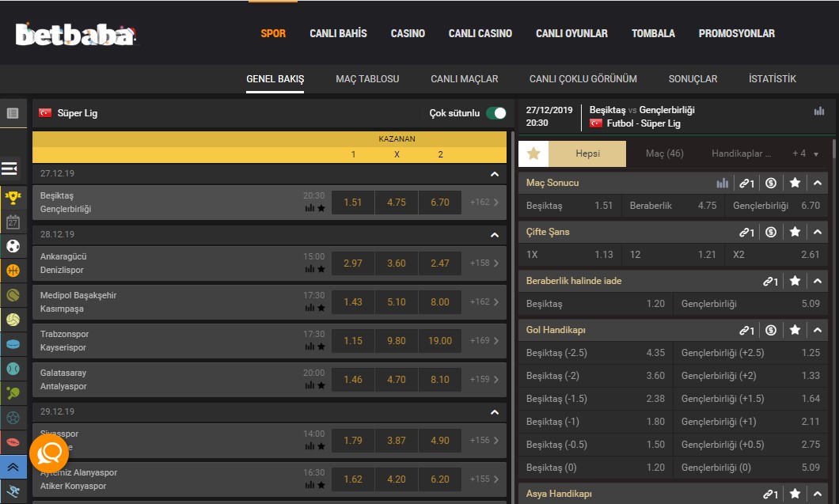839x504 pixels.
Task: Switch to MAÇ TABLOSU tab
Action: 367,78
